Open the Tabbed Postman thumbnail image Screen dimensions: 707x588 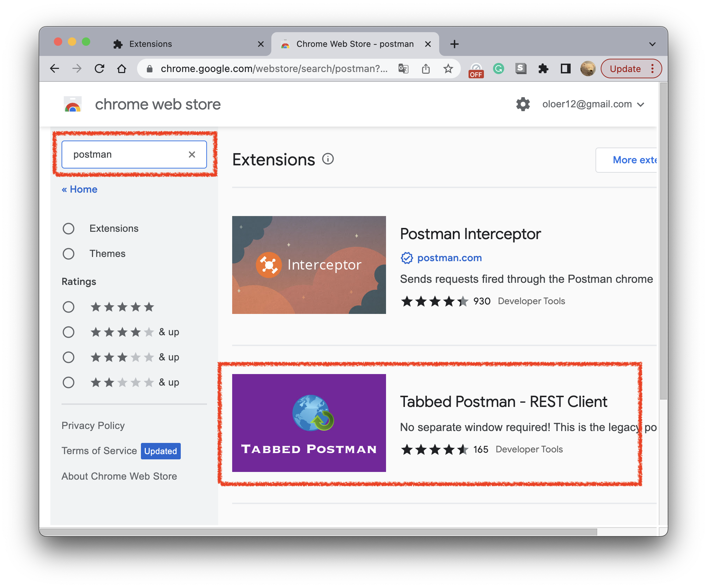(x=309, y=423)
